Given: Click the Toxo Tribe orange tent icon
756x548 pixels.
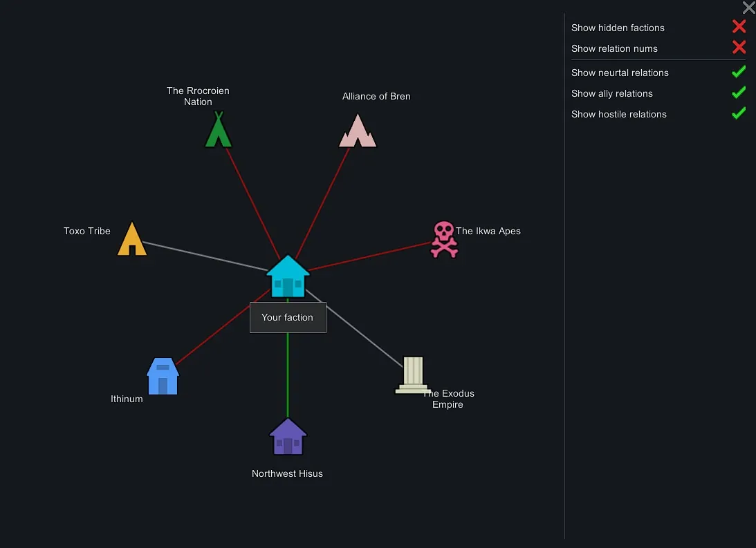Looking at the screenshot, I should (131, 239).
